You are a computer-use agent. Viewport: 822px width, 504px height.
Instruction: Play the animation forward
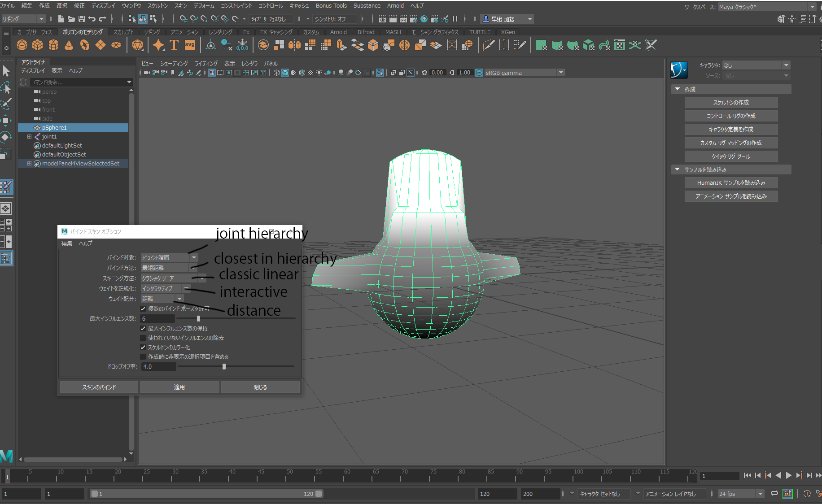[789, 475]
